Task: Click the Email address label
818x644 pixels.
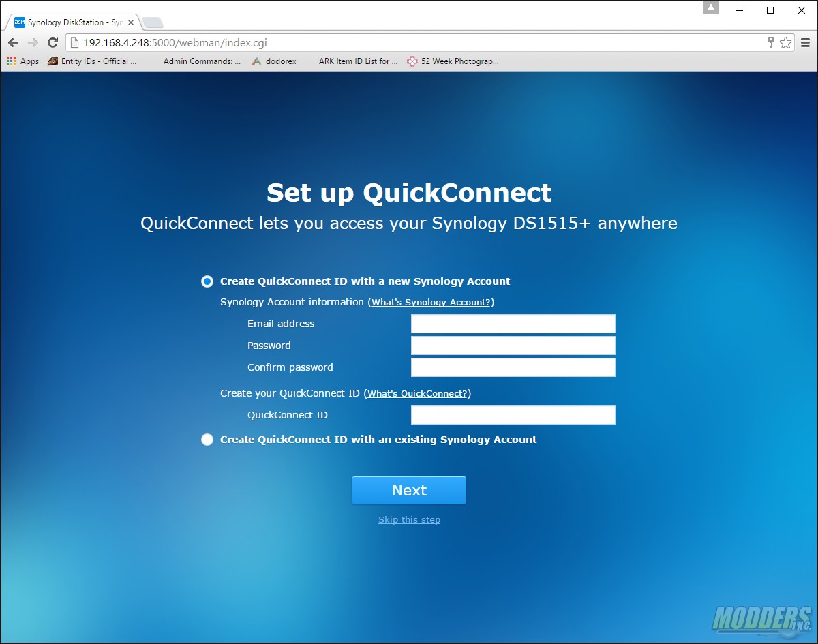Action: pos(281,324)
